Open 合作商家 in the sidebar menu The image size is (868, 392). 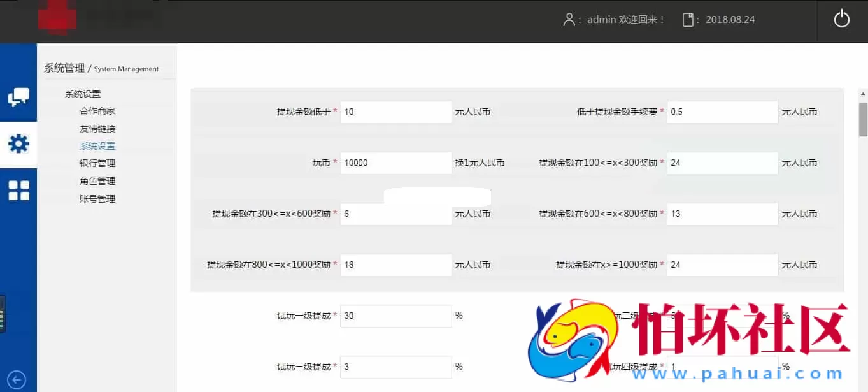pos(97,110)
